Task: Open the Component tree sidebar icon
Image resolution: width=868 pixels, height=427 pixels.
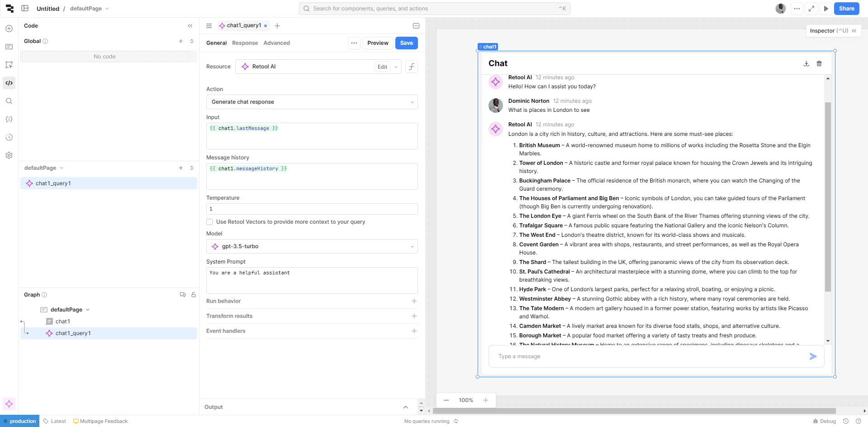Action: 9,65
